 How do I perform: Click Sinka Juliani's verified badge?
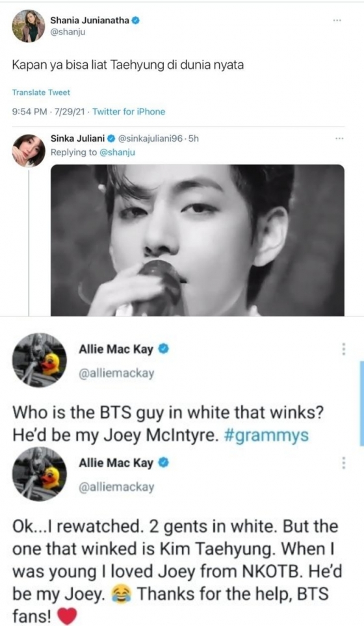[x=112, y=138]
